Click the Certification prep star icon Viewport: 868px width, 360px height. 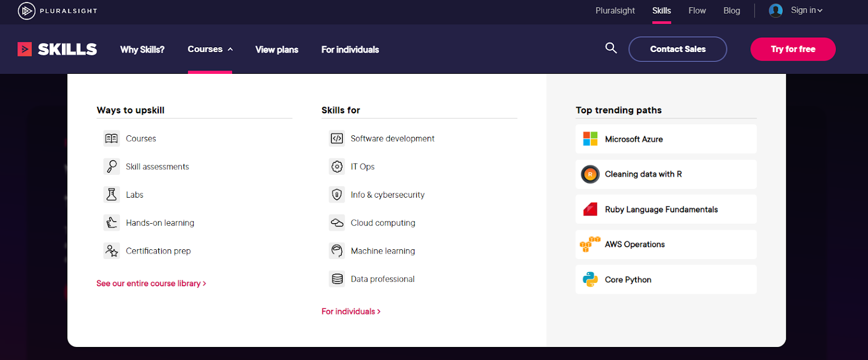pyautogui.click(x=112, y=251)
